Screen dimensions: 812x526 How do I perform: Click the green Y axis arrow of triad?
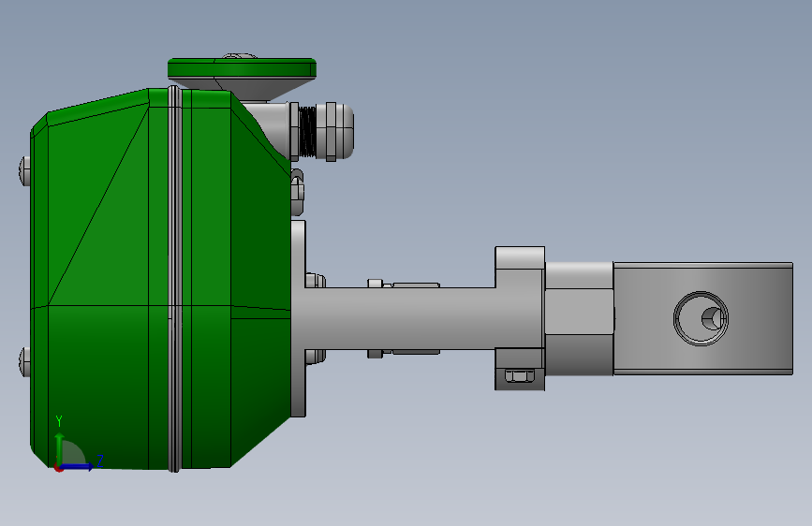(x=60, y=448)
